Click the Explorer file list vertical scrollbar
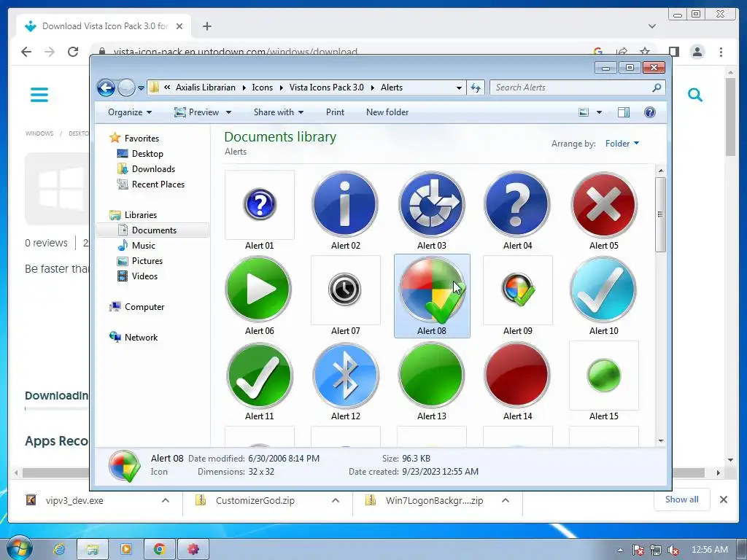The height and width of the screenshot is (560, 747). pos(660,214)
